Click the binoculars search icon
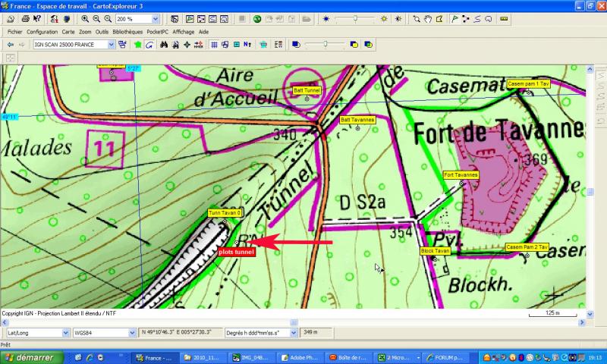Image resolution: width=607 pixels, height=364 pixels. 164,45
